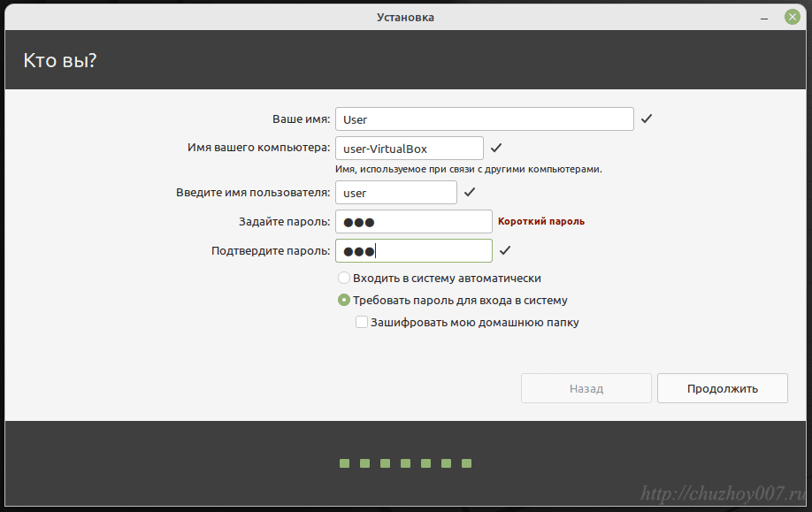Click the checkmark next to the confirm password field
The width and height of the screenshot is (812, 512).
[505, 251]
